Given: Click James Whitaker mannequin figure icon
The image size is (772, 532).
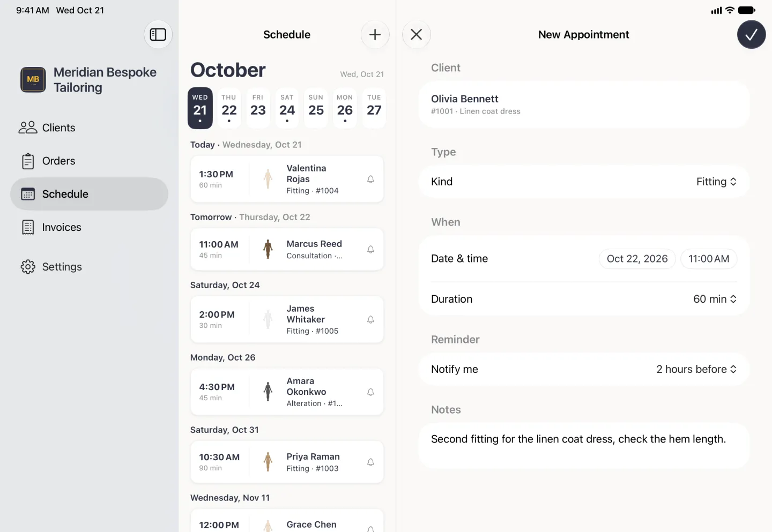Looking at the screenshot, I should 268,320.
